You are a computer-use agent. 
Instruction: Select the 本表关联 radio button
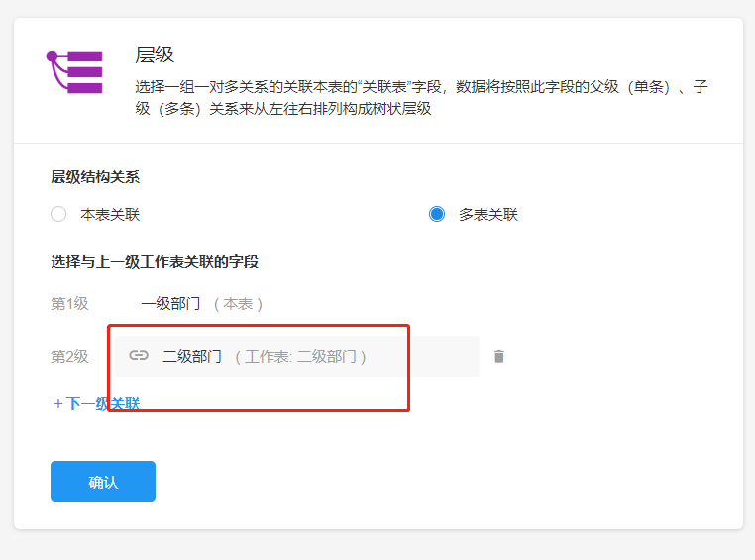coord(58,214)
